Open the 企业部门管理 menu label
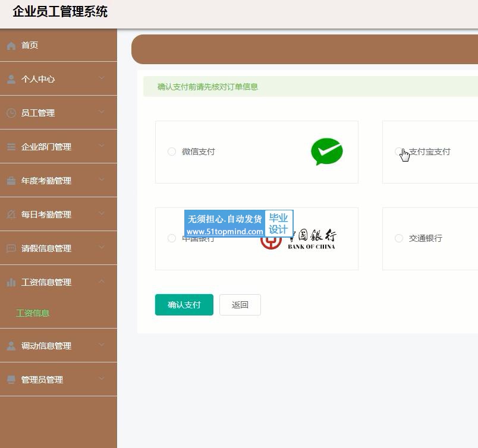Screen dimensions: 478x448 (x=46, y=147)
